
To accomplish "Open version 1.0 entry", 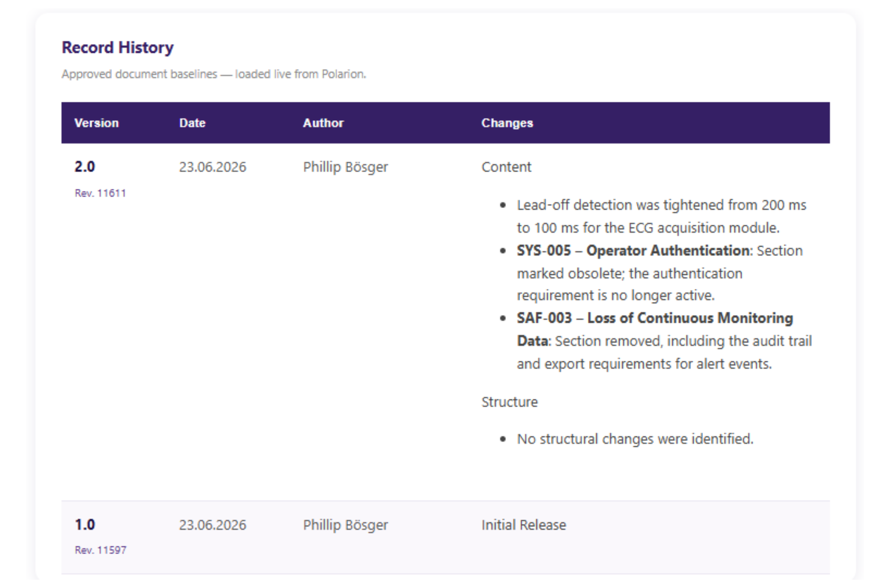I will point(85,525).
